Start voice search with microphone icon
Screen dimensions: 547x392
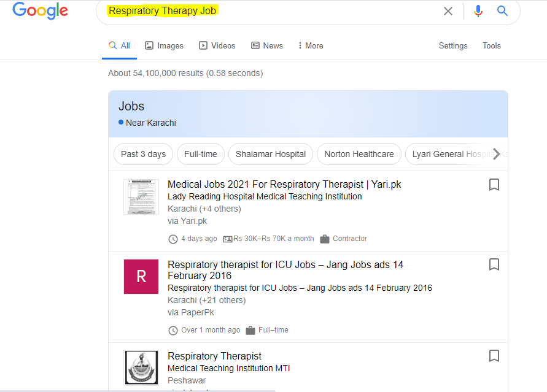(x=478, y=11)
